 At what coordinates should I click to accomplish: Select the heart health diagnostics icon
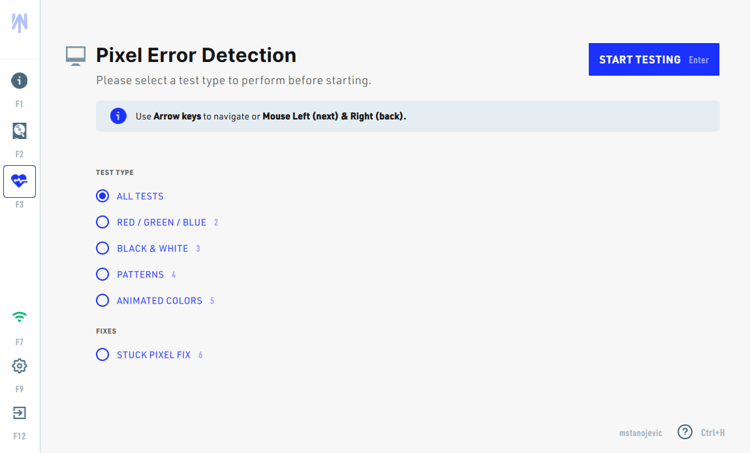point(19,181)
